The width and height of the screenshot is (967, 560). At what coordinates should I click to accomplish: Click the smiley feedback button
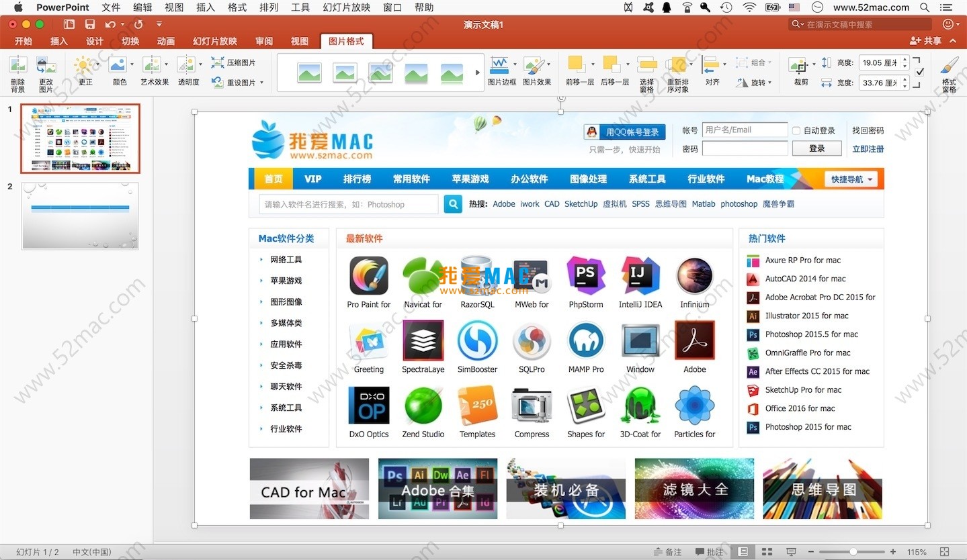(948, 24)
